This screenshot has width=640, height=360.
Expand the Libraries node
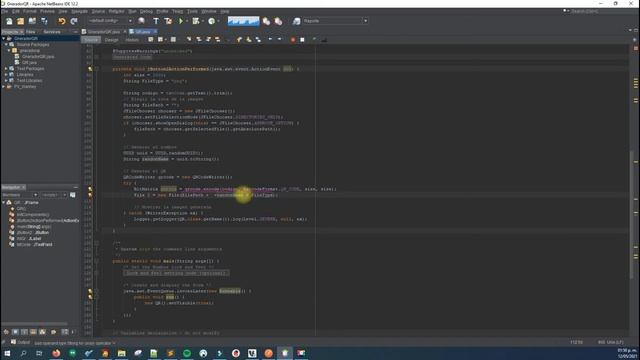(x=7, y=75)
